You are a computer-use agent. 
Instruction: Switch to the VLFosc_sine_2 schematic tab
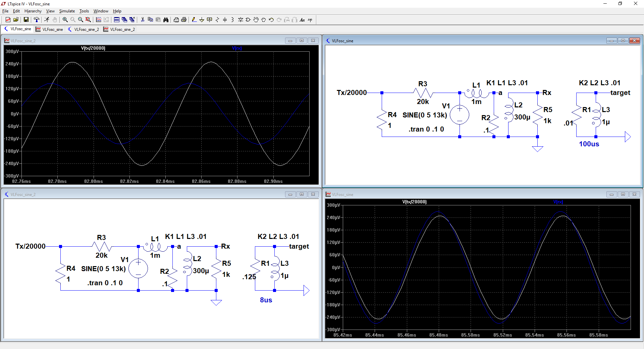click(x=84, y=30)
